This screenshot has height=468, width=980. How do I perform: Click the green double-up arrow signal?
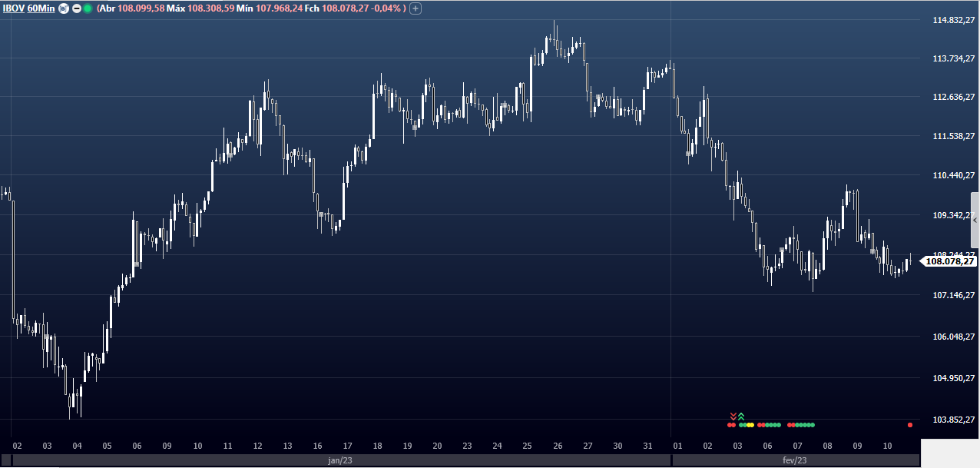[x=741, y=417]
